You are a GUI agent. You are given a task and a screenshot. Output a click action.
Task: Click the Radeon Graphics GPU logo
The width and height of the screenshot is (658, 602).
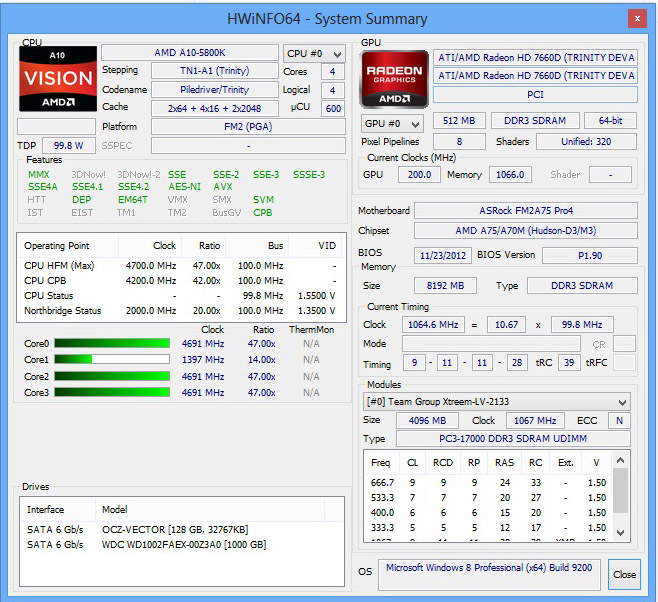coord(394,80)
